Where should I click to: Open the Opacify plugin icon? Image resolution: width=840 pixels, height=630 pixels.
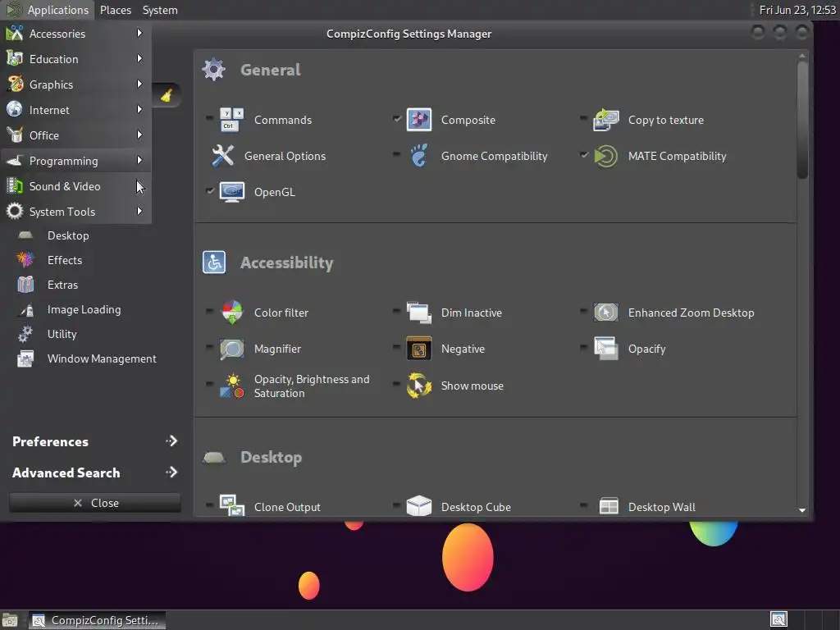[x=606, y=349]
